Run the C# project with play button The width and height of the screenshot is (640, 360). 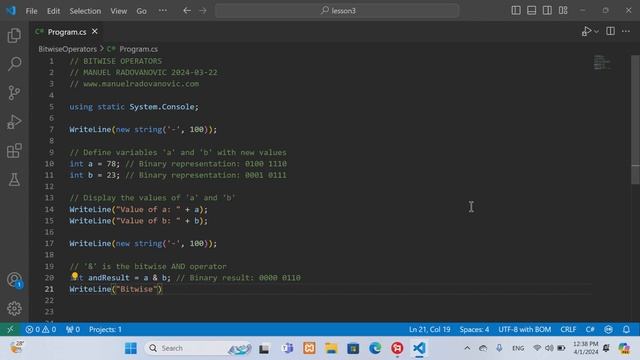tap(587, 31)
